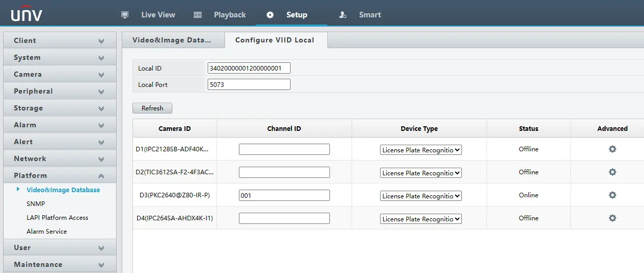Click the Refresh button
644x273 pixels.
(152, 108)
